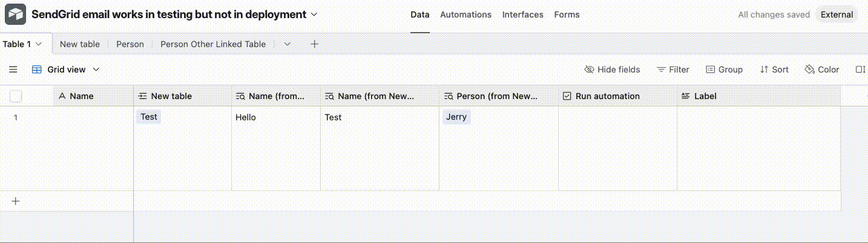Open the Group records menu
This screenshot has width=868, height=243.
click(x=724, y=70)
